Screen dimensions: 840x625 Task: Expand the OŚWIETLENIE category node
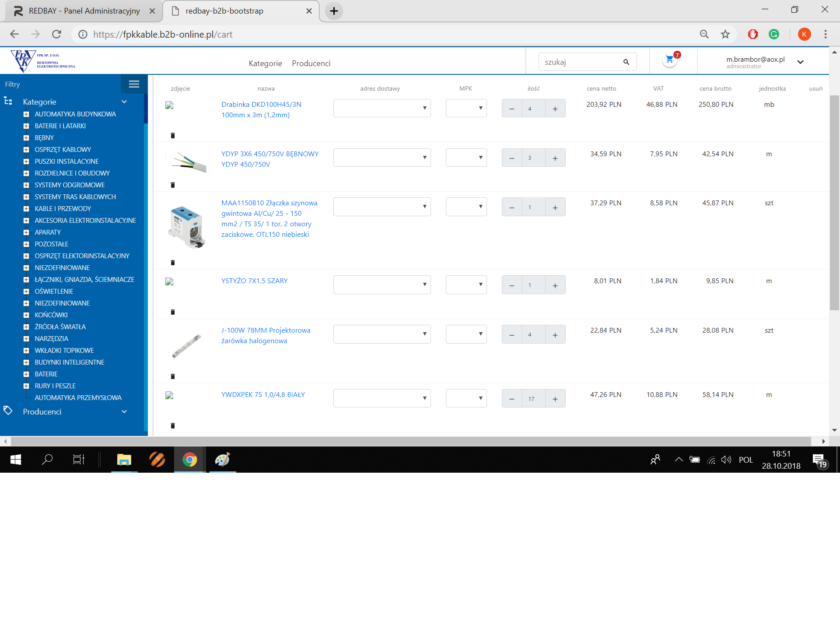[x=26, y=291]
